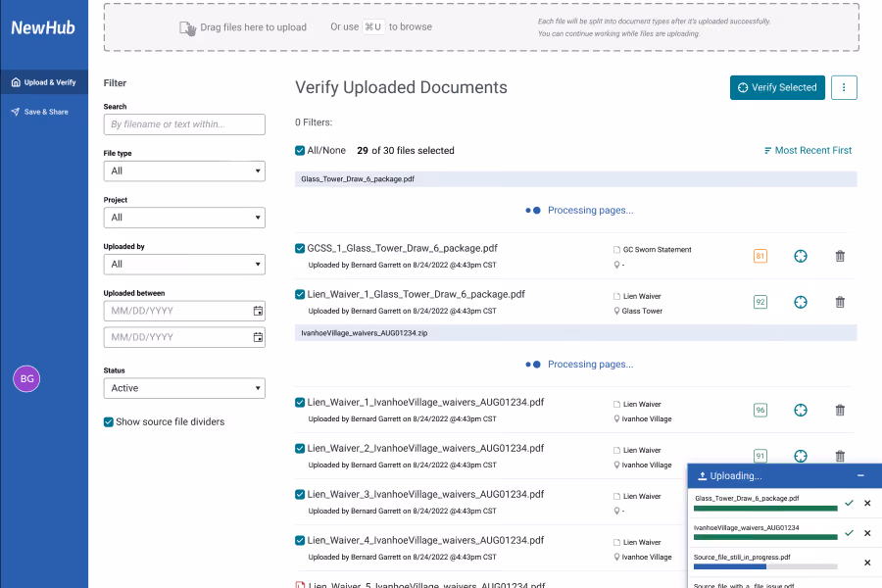Disable Show source file dividers checkbox

[109, 422]
